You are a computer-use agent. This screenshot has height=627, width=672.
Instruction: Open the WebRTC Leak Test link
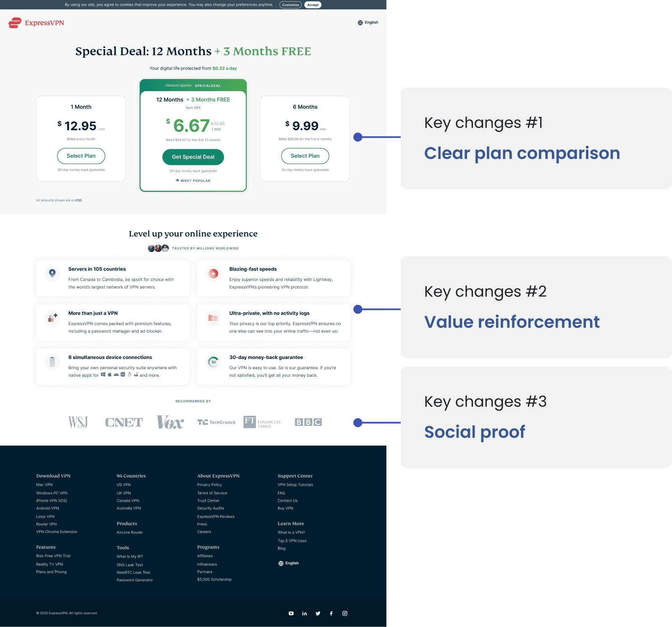pos(134,572)
